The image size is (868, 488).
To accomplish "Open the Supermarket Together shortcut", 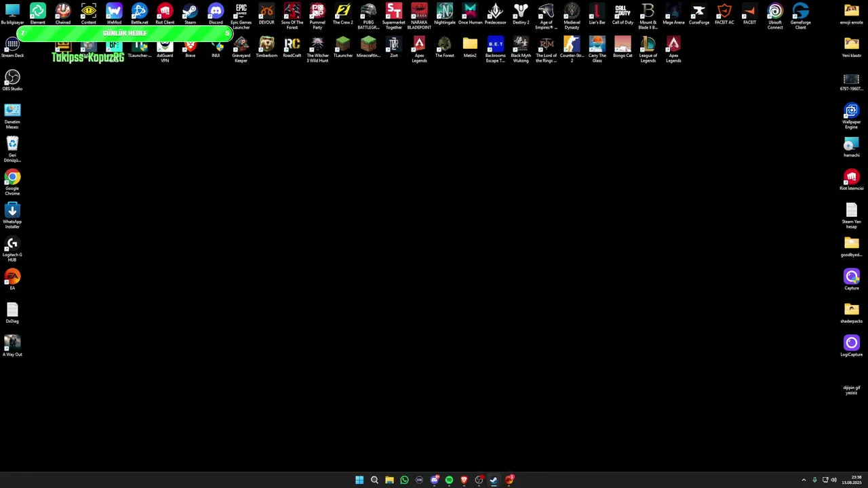I will tap(393, 16).
